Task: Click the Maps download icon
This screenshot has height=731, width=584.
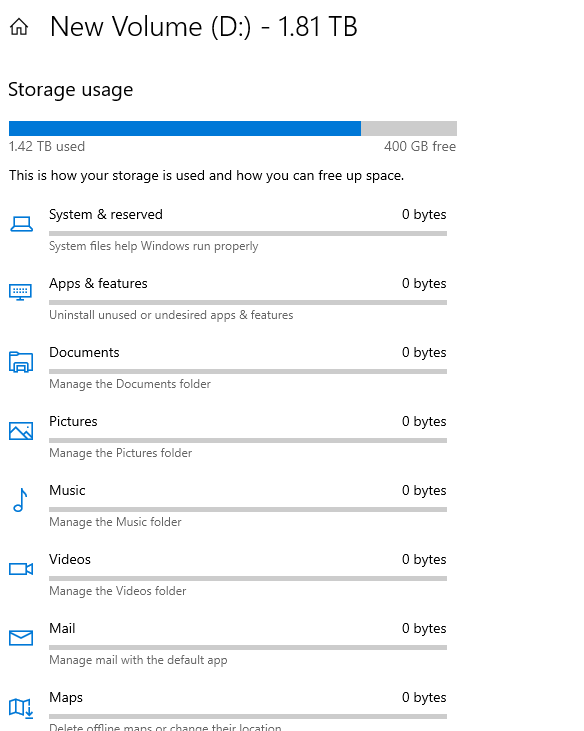Action: coord(21,707)
